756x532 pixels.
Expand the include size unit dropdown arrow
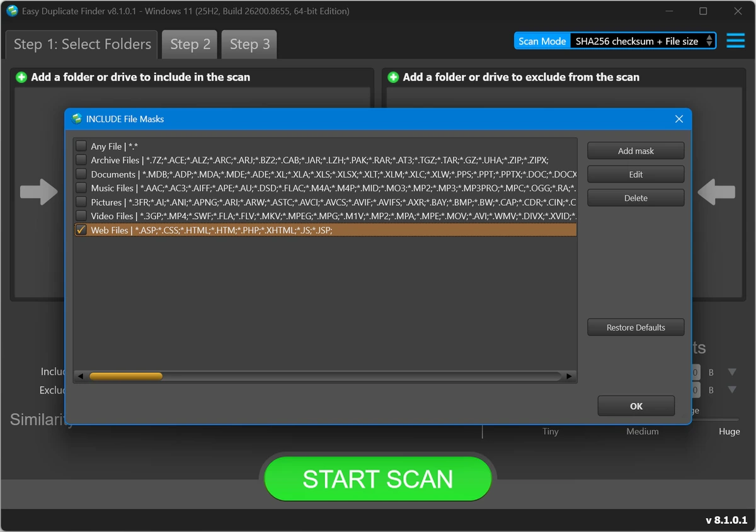pos(732,372)
